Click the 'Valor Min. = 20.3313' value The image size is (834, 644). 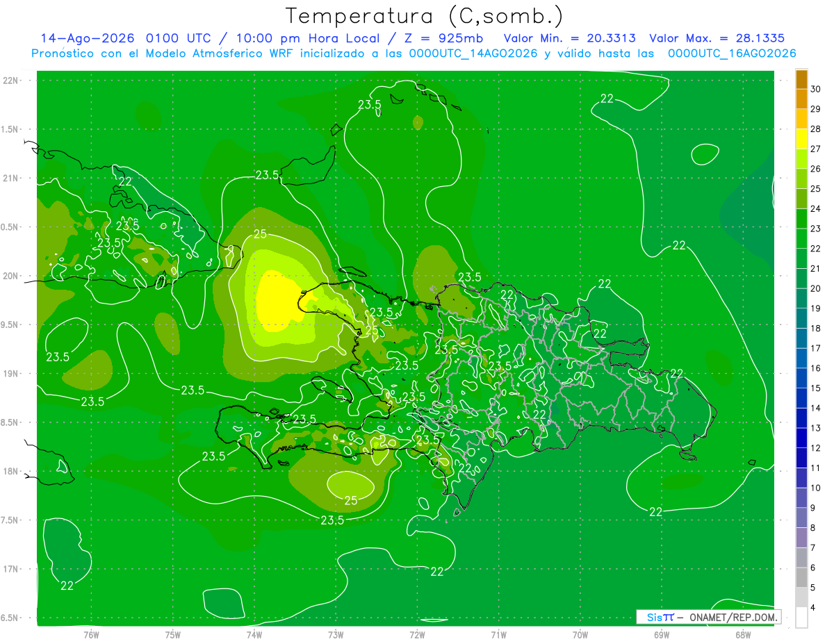570,38
